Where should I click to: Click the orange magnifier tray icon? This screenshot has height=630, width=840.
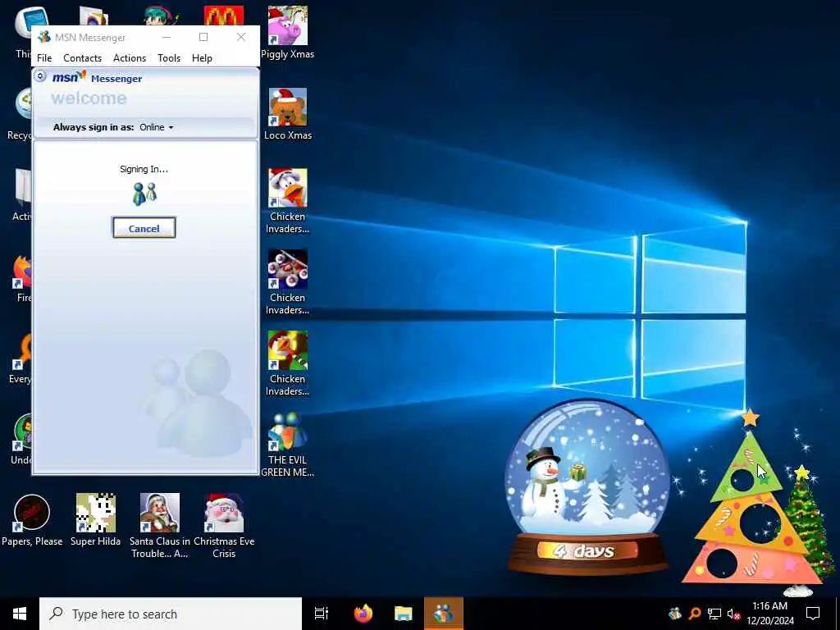click(695, 614)
